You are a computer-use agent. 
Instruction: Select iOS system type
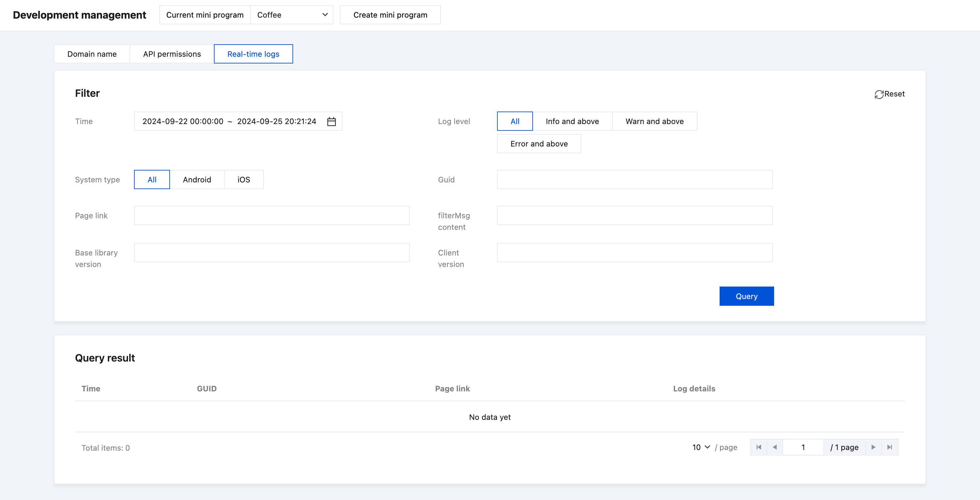pyautogui.click(x=243, y=179)
